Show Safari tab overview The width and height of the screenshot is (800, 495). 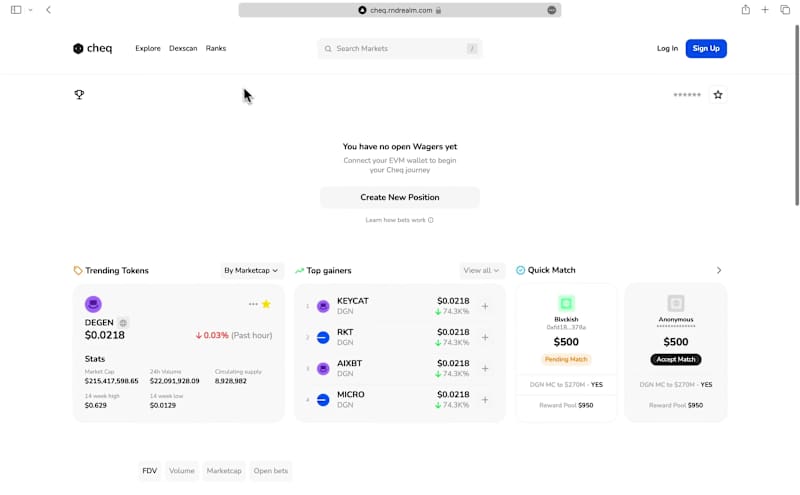pos(785,10)
